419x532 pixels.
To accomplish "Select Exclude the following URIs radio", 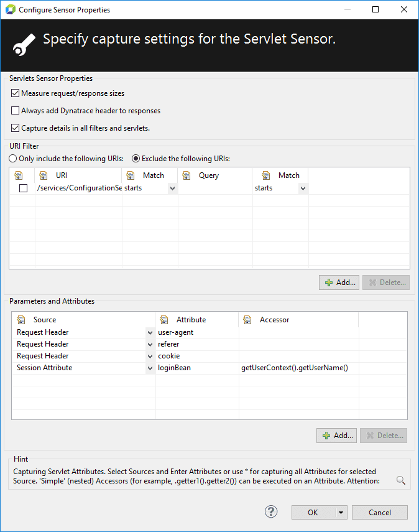I will coord(136,159).
